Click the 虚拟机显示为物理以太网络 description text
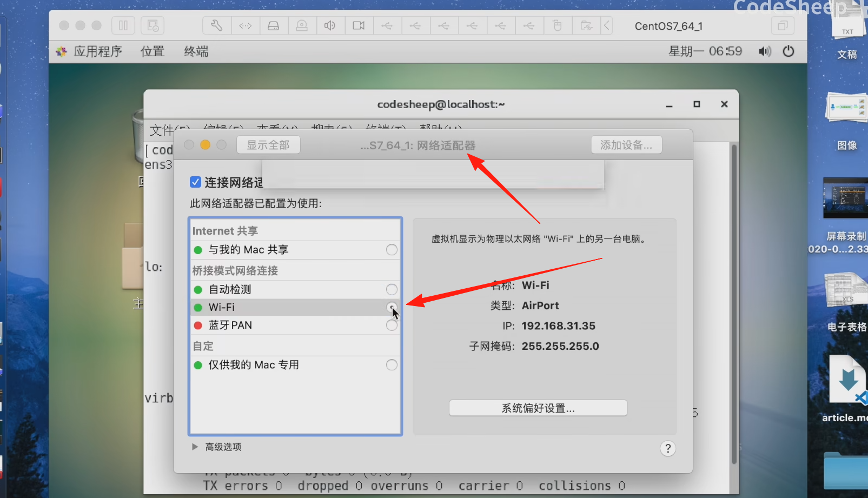 (539, 238)
